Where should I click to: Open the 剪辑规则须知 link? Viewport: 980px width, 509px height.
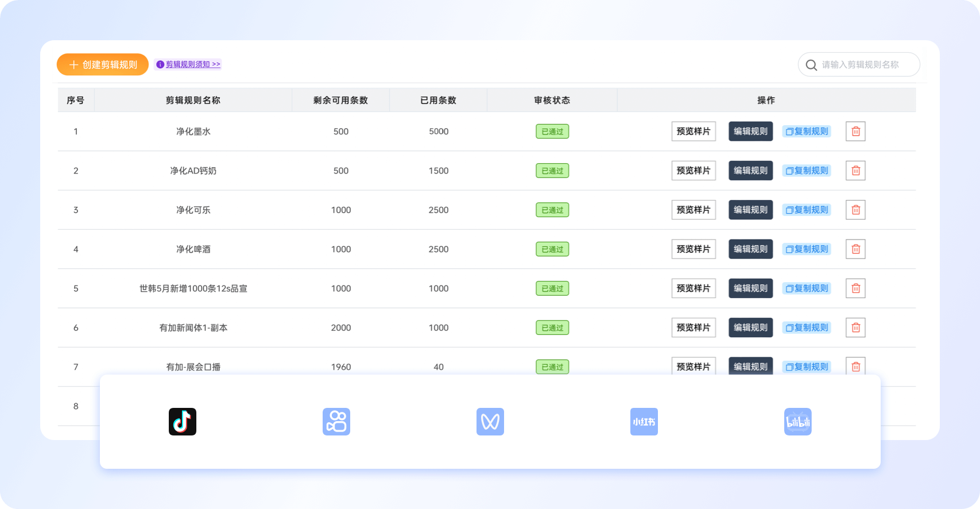tap(193, 64)
